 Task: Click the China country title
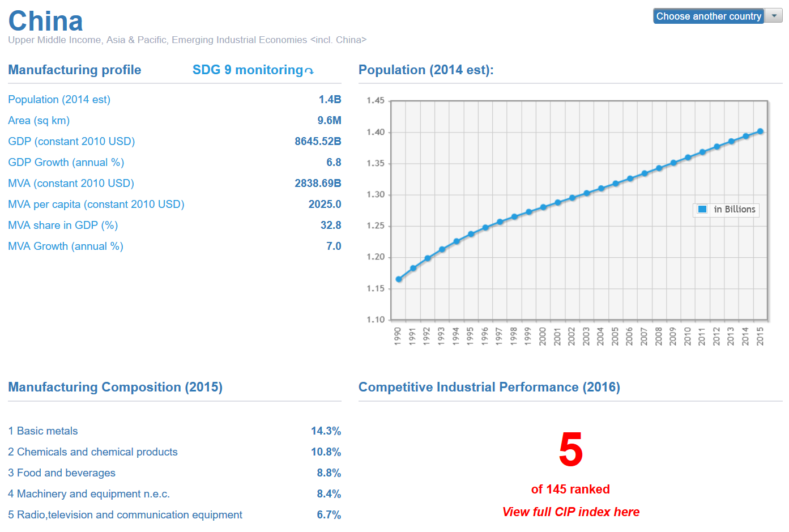[x=45, y=22]
